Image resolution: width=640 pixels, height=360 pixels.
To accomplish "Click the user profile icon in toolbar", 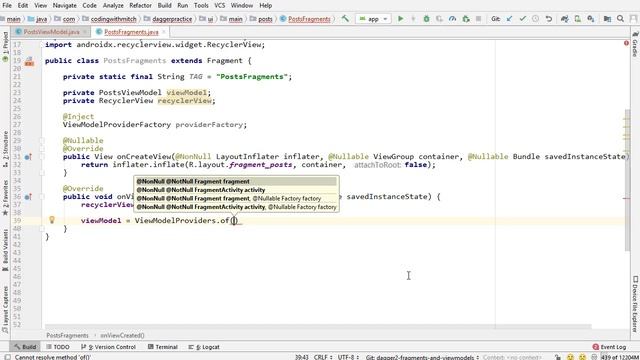I will click(x=633, y=19).
